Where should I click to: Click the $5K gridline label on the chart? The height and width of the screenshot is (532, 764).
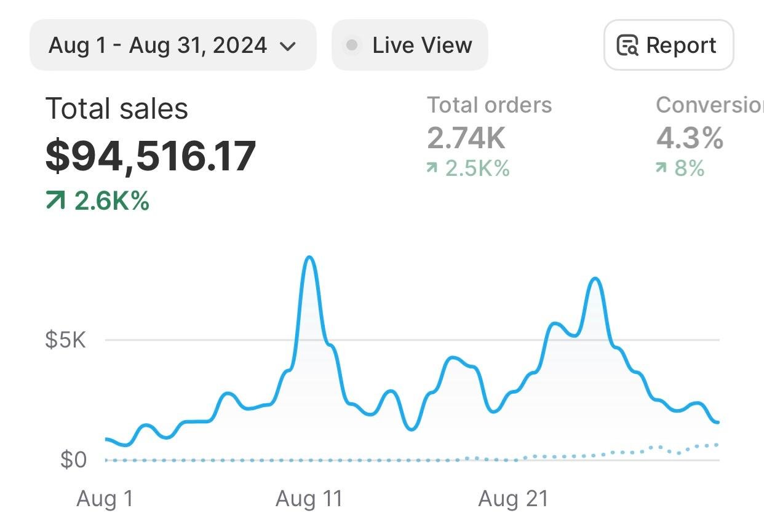[x=65, y=339]
